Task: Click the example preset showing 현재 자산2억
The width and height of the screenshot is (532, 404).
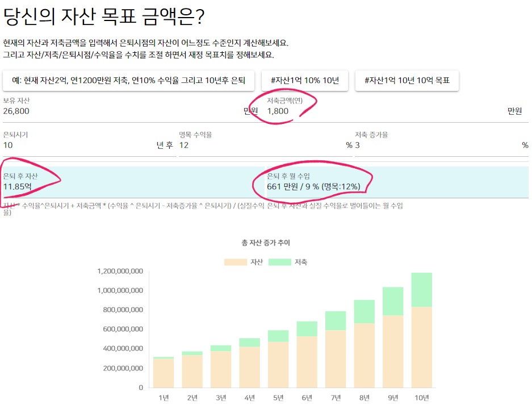Action: pos(131,80)
